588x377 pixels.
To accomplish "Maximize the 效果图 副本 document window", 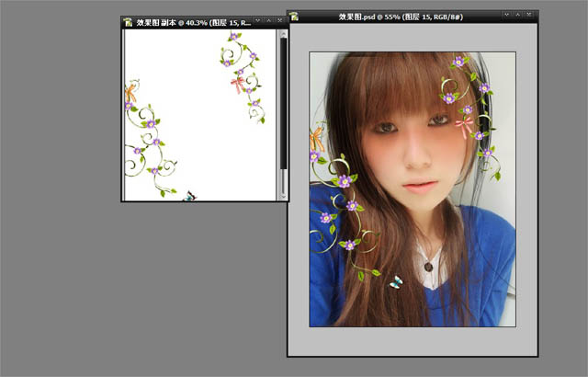I will coord(269,21).
